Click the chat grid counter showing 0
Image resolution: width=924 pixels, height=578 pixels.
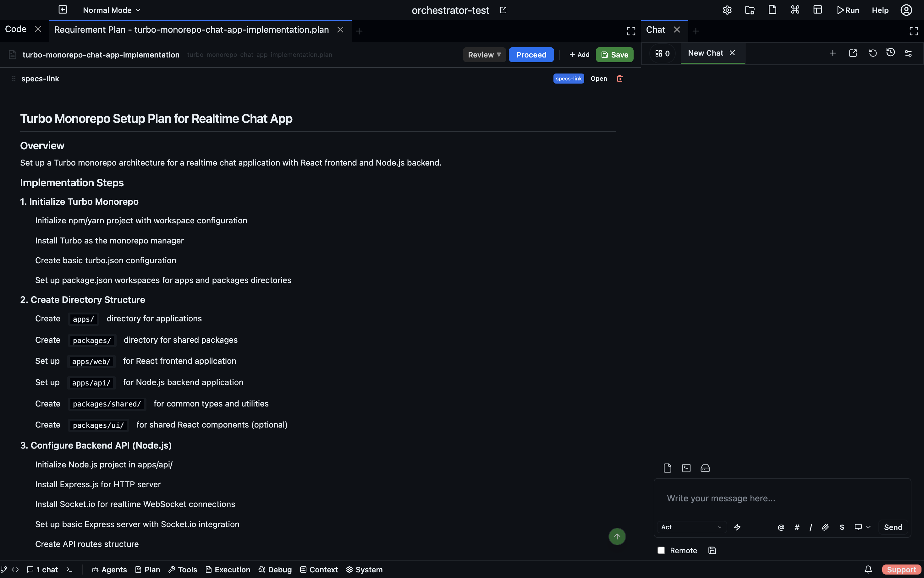(663, 53)
